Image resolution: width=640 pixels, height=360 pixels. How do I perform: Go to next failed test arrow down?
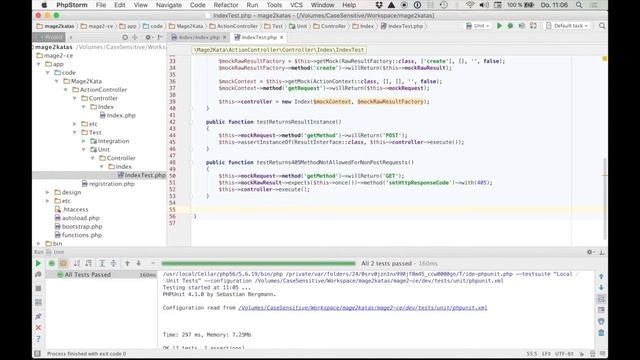tap(139, 263)
